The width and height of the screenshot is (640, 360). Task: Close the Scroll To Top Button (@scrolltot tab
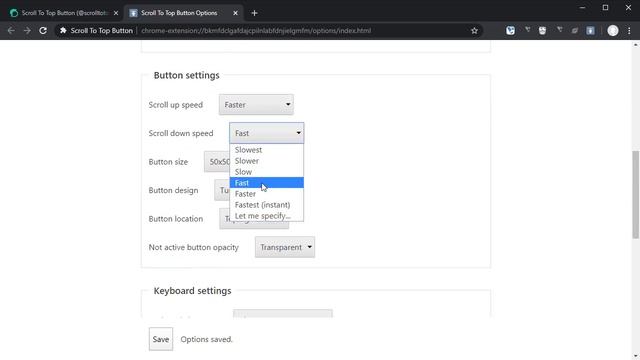coord(116,13)
